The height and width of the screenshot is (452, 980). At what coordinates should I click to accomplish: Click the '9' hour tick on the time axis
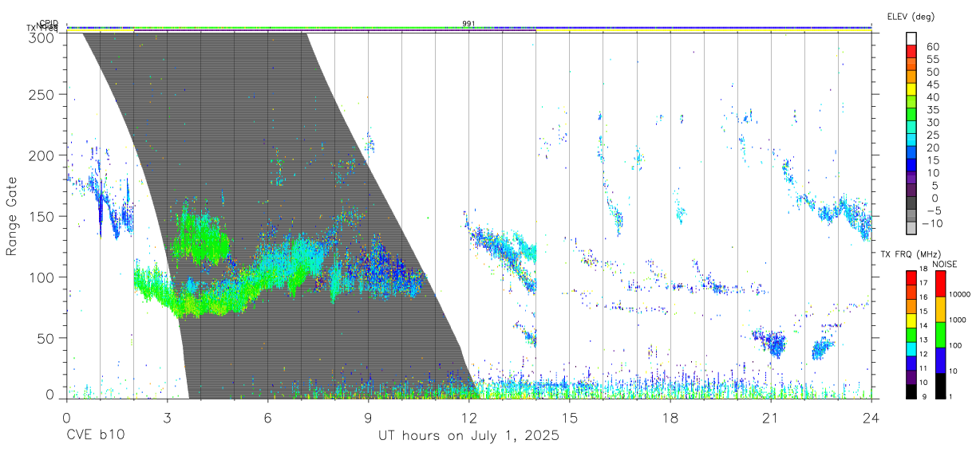[368, 418]
